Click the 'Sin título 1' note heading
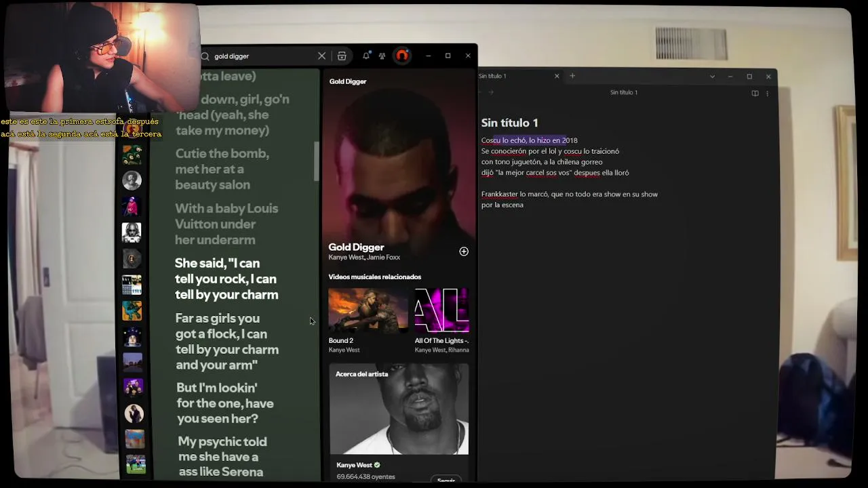Screen dimensions: 868x488 point(510,123)
